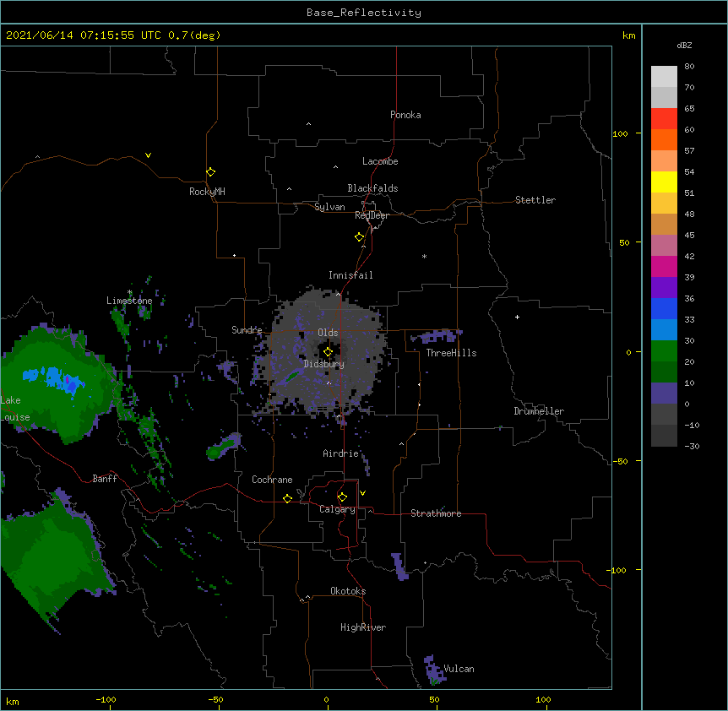Select the Ponoka city label
The height and width of the screenshot is (711, 728).
[405, 115]
